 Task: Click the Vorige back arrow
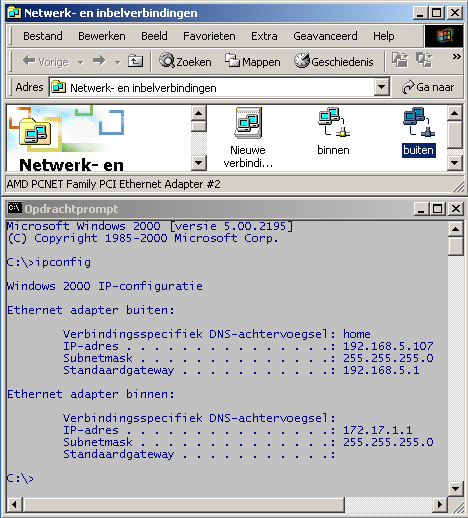(x=46, y=61)
